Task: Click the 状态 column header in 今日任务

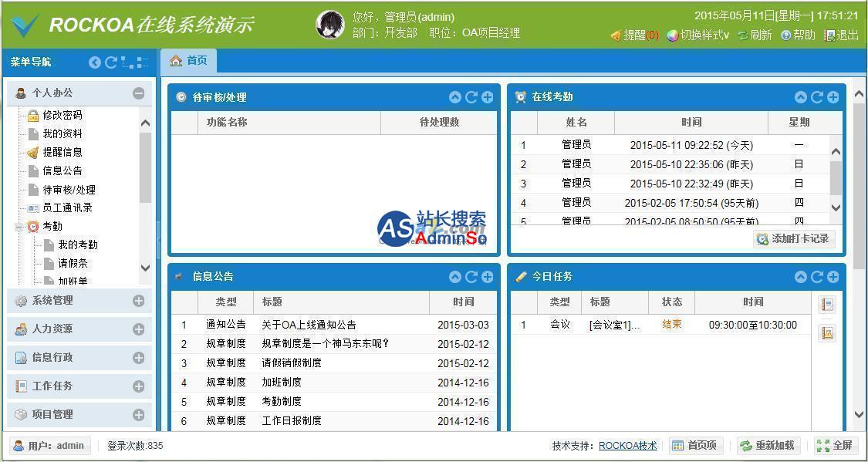Action: coord(671,302)
